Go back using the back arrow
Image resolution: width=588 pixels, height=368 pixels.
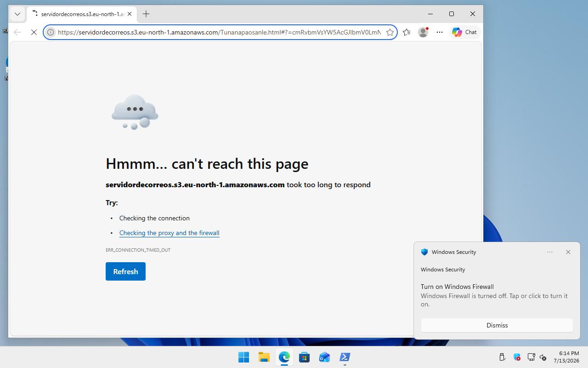point(17,32)
